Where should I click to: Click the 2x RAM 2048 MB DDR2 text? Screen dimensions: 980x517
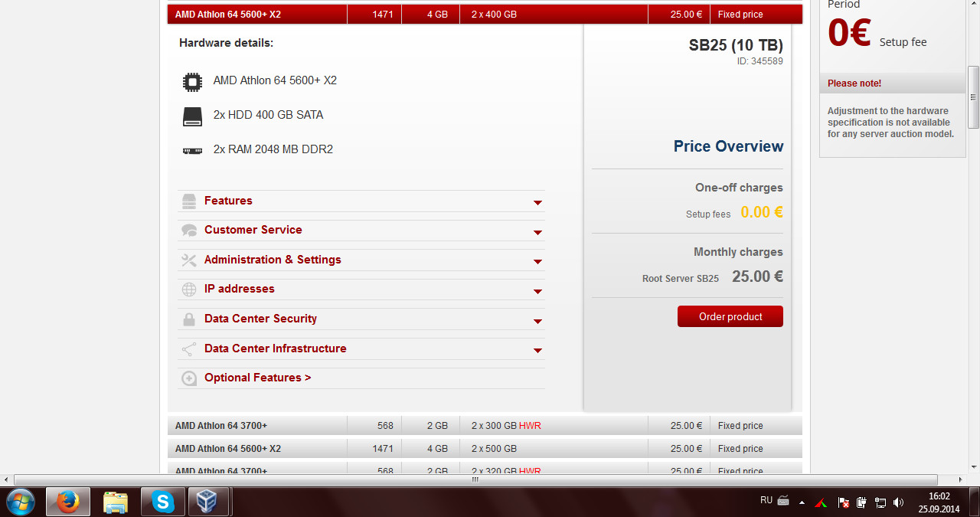click(273, 149)
